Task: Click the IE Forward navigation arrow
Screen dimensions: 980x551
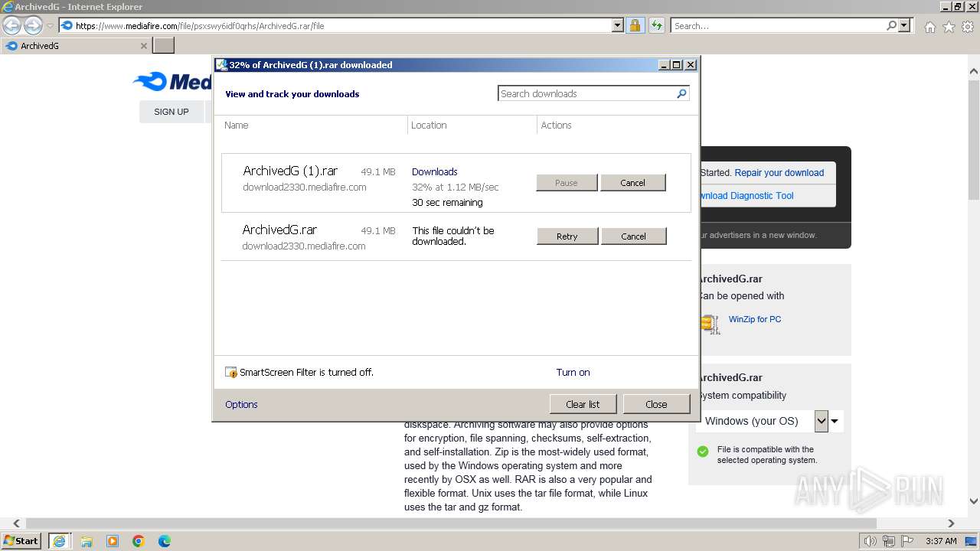Action: (x=33, y=26)
